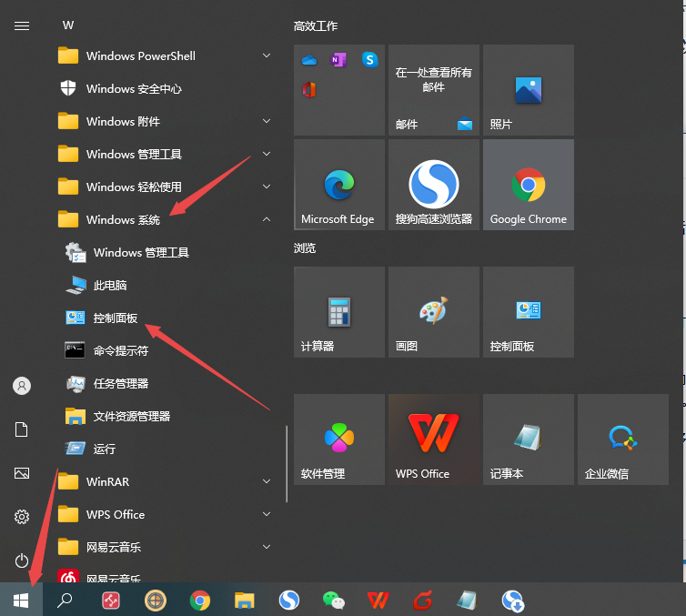This screenshot has height=616, width=686.
Task: Launch the 画图 paint tile
Action: pos(433,312)
